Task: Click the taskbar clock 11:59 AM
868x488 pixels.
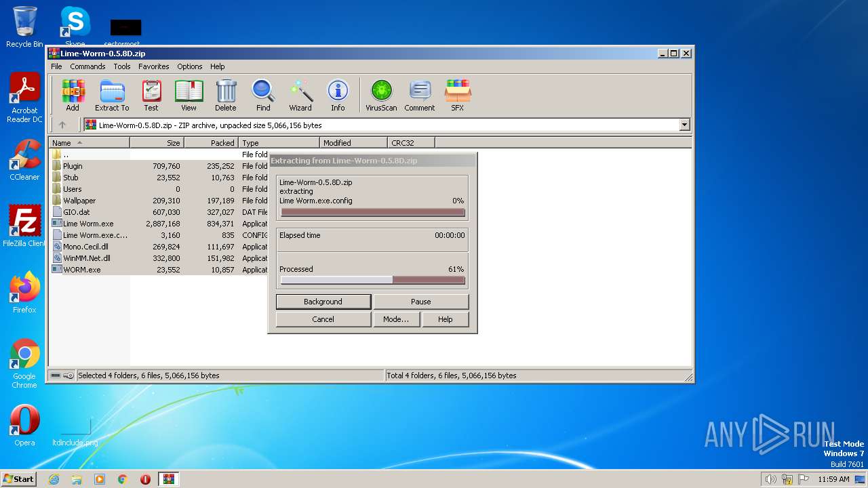Action: tap(833, 479)
